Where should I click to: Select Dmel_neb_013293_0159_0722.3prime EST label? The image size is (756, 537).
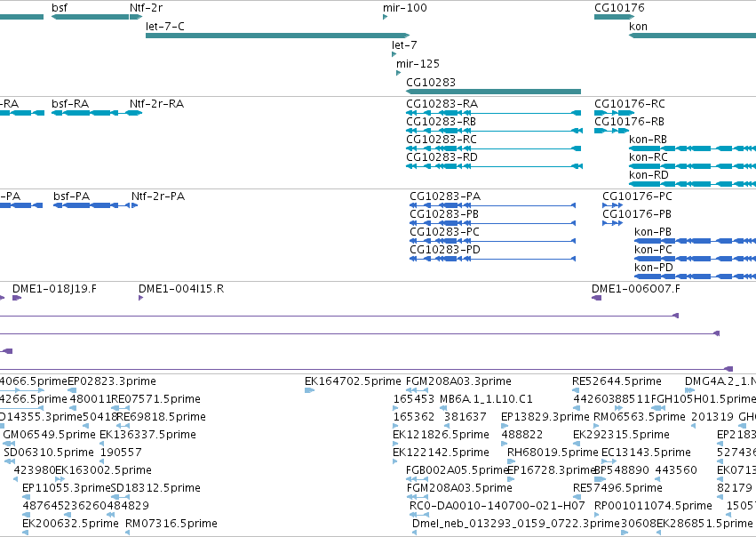pyautogui.click(x=515, y=524)
